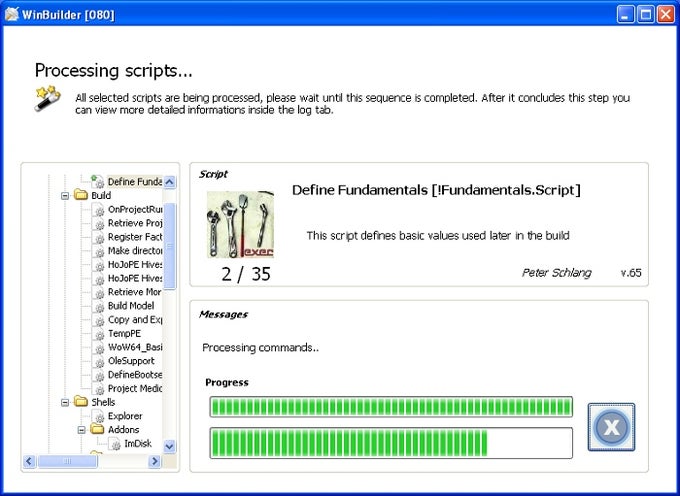
Task: Select Project Medic script in tree
Action: (135, 388)
